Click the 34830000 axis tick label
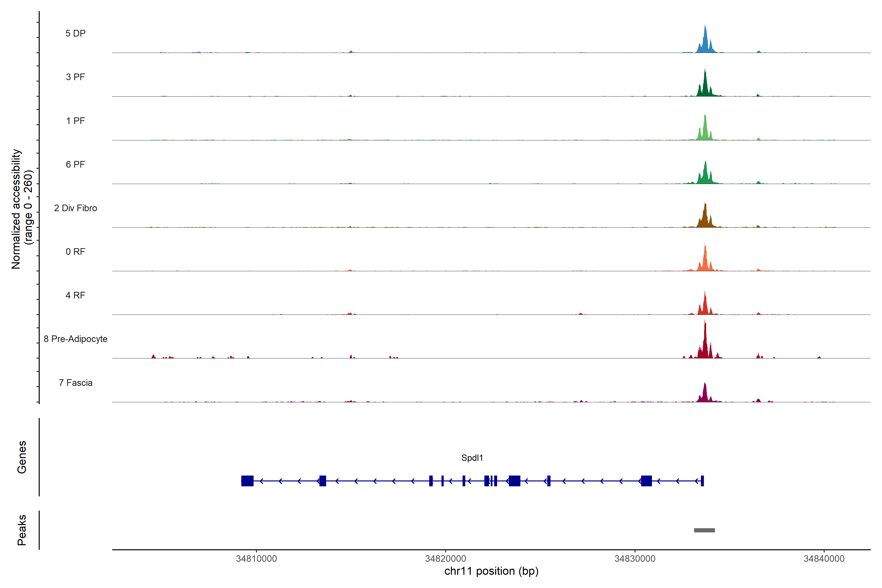This screenshot has height=588, width=882. pyautogui.click(x=635, y=559)
